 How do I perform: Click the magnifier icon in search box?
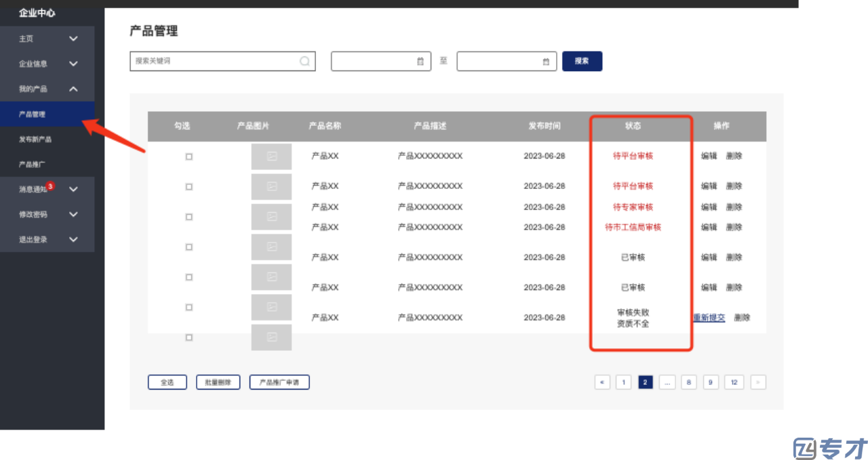point(304,61)
